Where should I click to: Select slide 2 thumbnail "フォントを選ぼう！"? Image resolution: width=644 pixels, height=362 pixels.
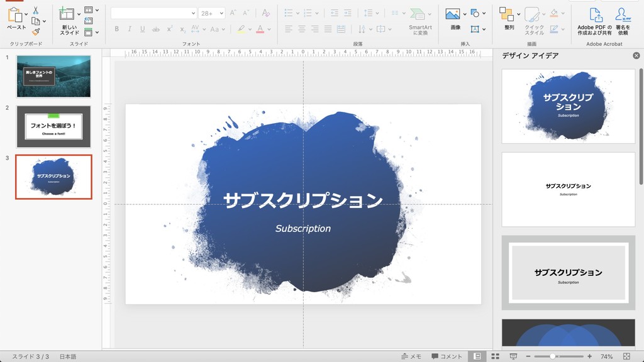(x=53, y=126)
